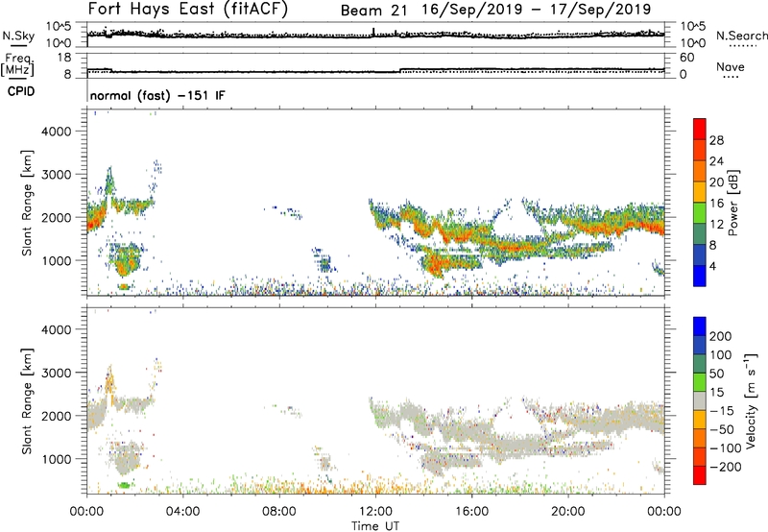The height and width of the screenshot is (532, 768).
Task: Click the 'N.Search' legend label
Action: click(741, 36)
